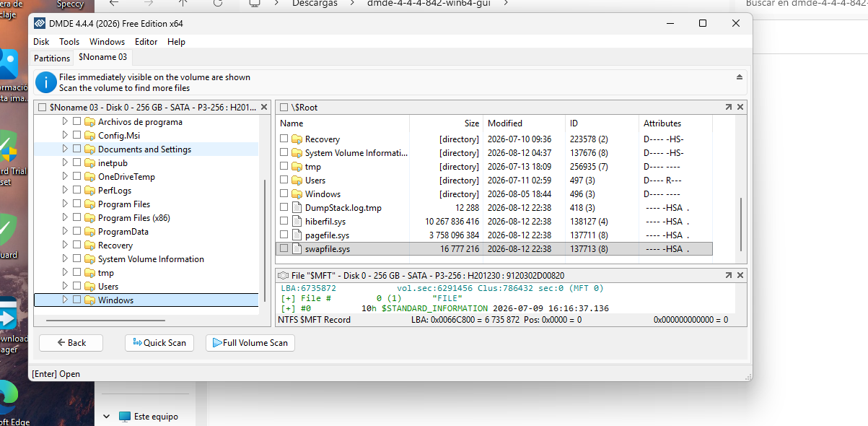The image size is (868, 426).
Task: Expand the System Volume Information tree node
Action: (64, 259)
